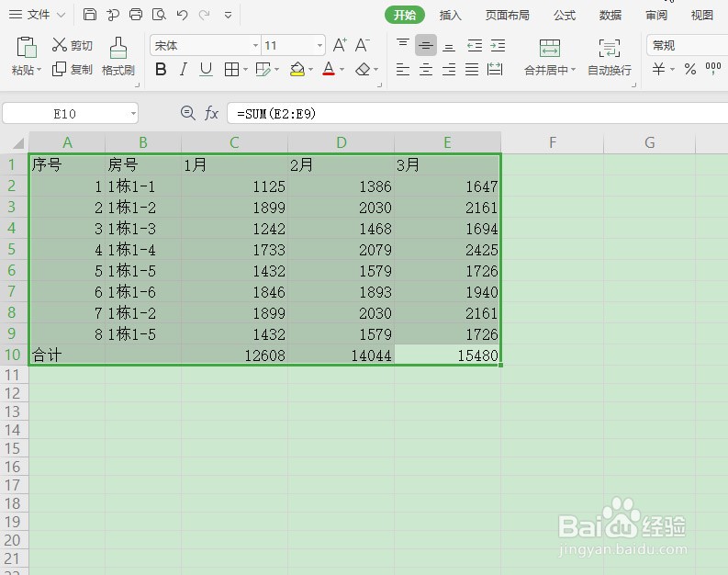Click the formula bar =SUM(E2:E9)
This screenshot has width=728, height=575.
pyautogui.click(x=477, y=113)
